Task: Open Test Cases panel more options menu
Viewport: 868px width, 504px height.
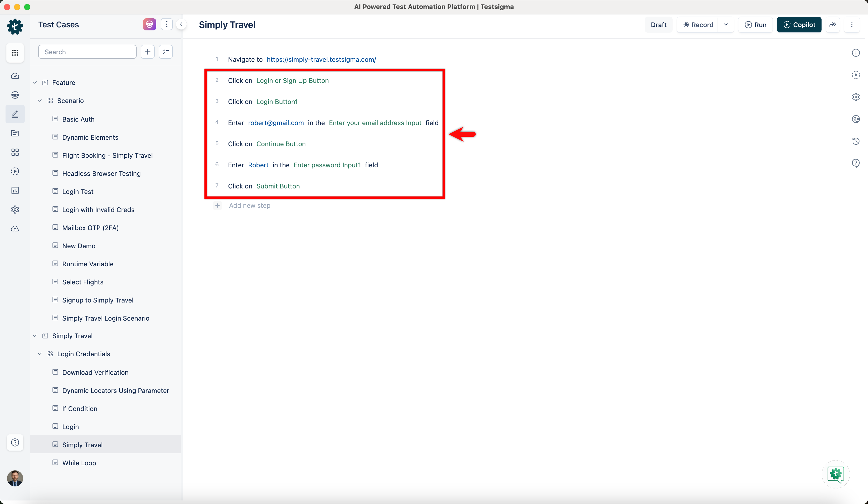Action: pos(167,24)
